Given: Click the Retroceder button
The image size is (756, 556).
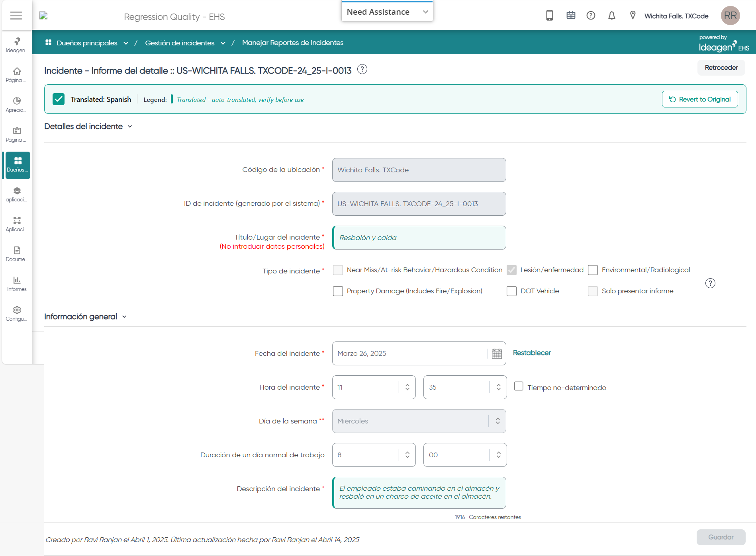Looking at the screenshot, I should 721,67.
